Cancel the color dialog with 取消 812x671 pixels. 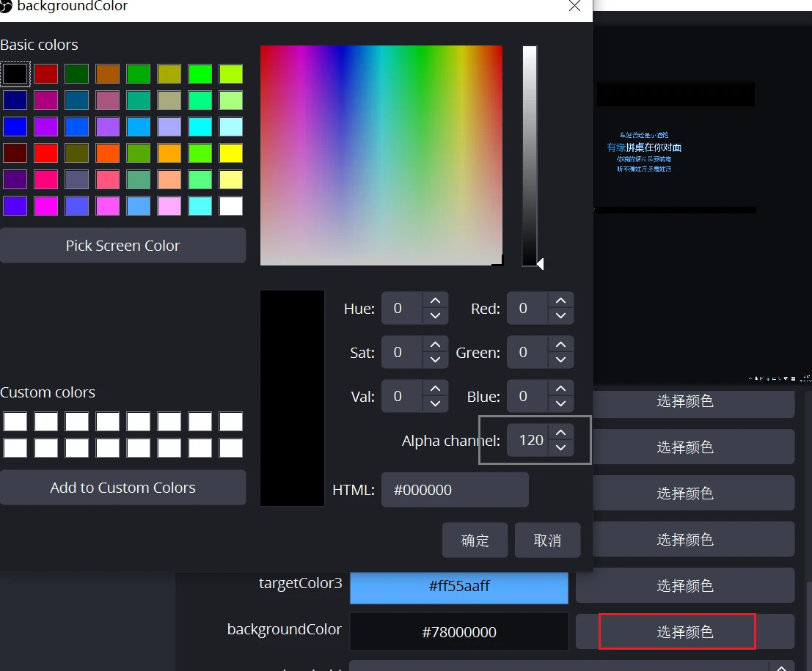pyautogui.click(x=547, y=540)
